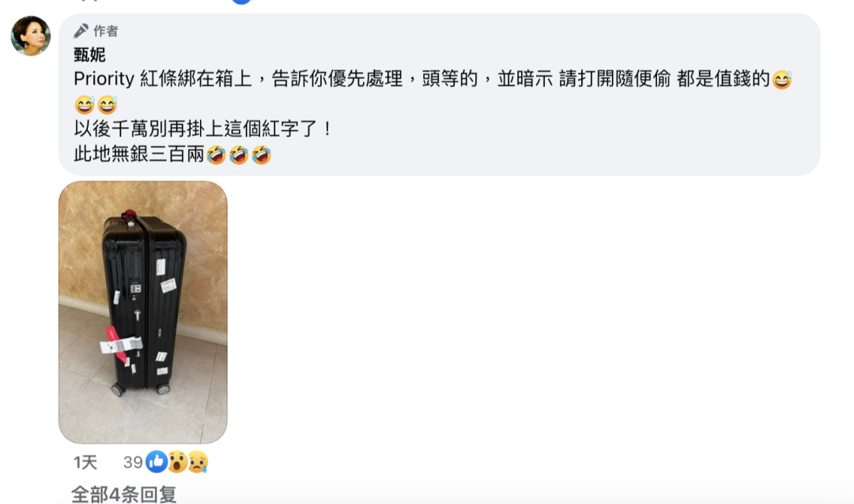Click the blue thumbs-up like reaction icon
Image resolution: width=854 pixels, height=504 pixels.
pyautogui.click(x=157, y=462)
